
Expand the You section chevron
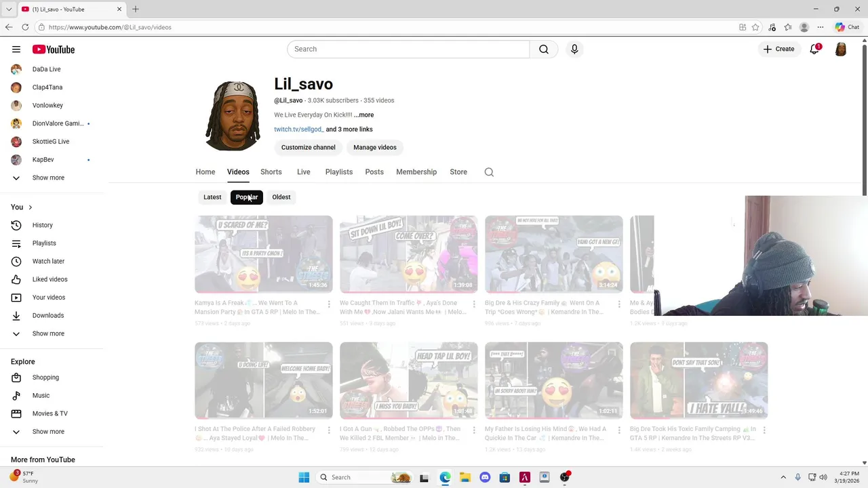tap(30, 207)
